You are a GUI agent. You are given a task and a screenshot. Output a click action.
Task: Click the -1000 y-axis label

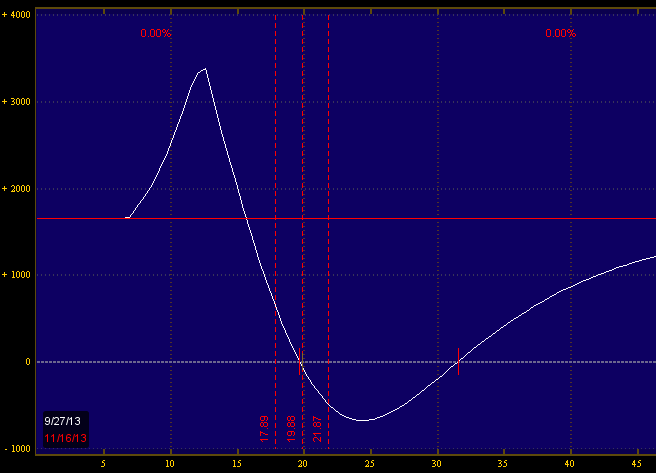pos(15,449)
